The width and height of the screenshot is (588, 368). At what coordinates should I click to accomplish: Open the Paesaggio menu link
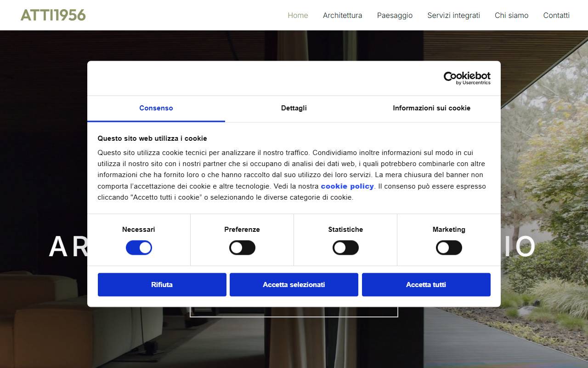395,15
